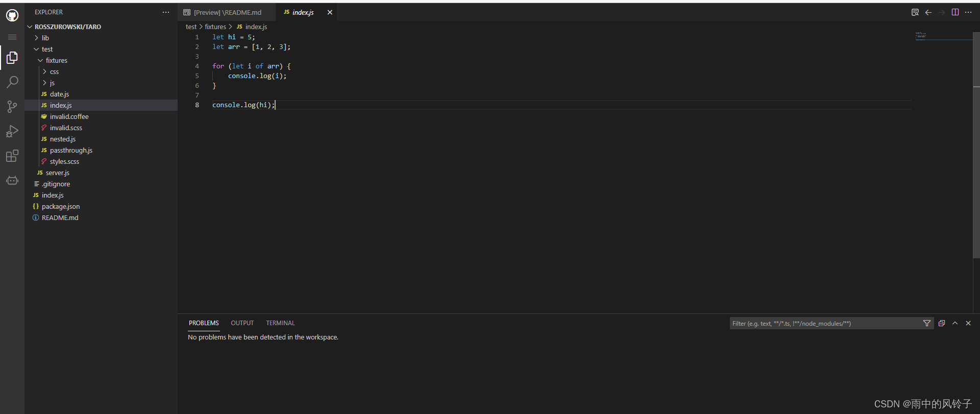Open the Extensions icon
The image size is (980, 414).
pyautogui.click(x=12, y=156)
